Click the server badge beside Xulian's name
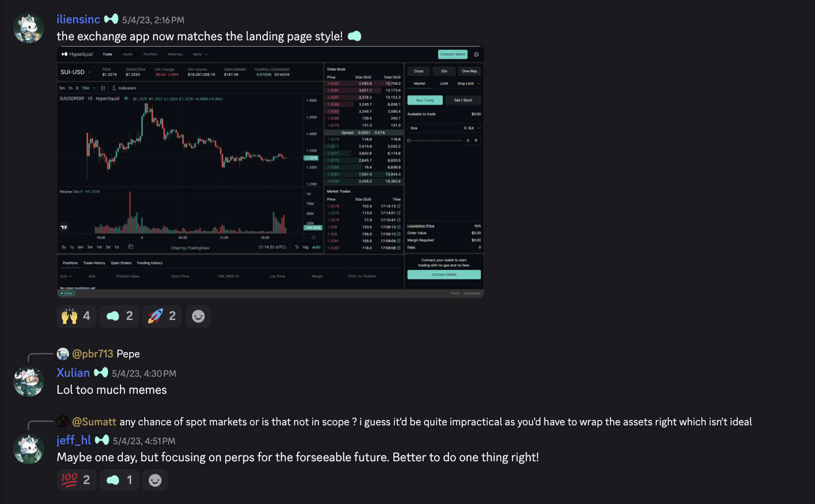Viewport: 815px width, 504px height. tap(101, 372)
